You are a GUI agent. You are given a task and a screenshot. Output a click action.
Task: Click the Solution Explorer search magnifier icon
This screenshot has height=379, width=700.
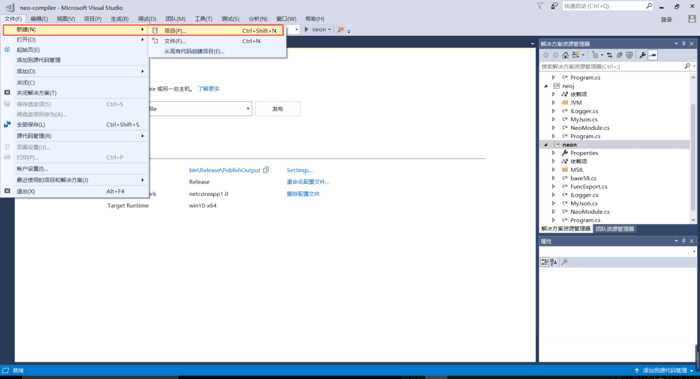click(x=687, y=66)
